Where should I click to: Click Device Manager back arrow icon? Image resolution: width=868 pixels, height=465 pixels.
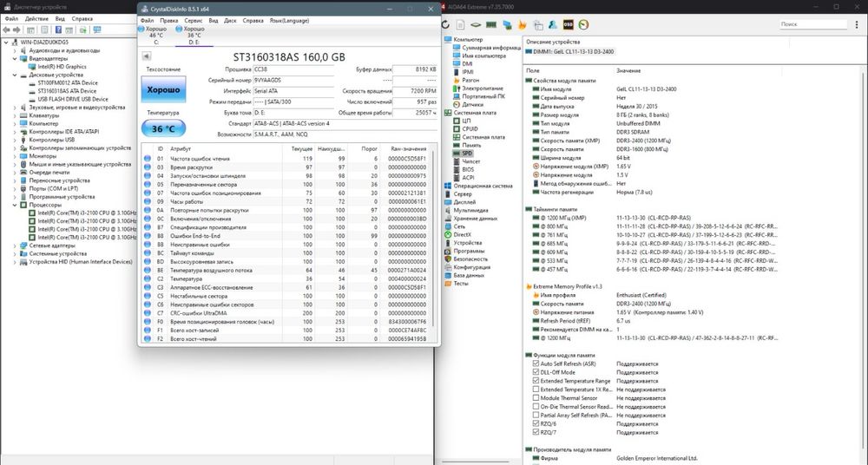(7, 29)
